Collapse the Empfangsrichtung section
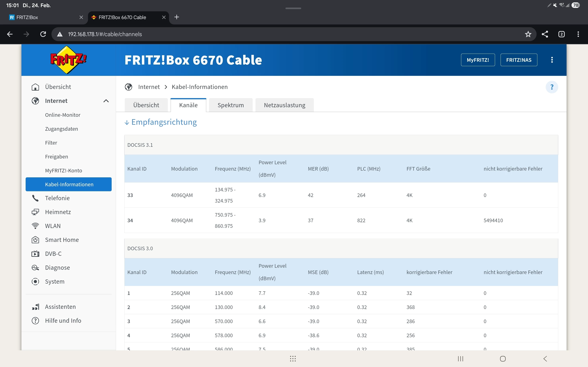 (161, 122)
